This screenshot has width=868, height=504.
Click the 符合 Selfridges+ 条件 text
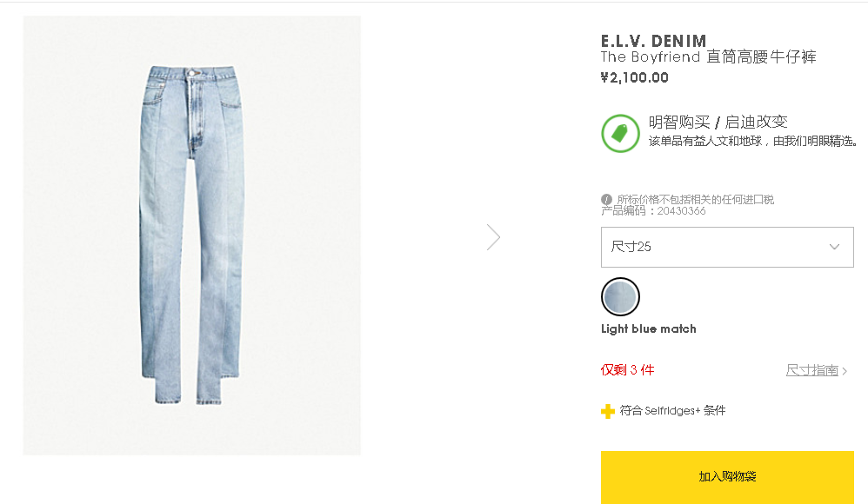[x=672, y=410]
